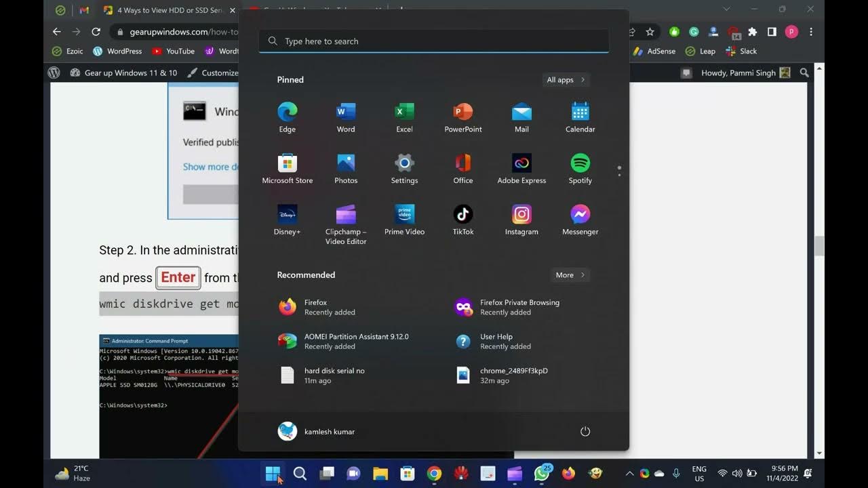Open Instagram pinned app
Screen dimensions: 868x488
[521, 221]
